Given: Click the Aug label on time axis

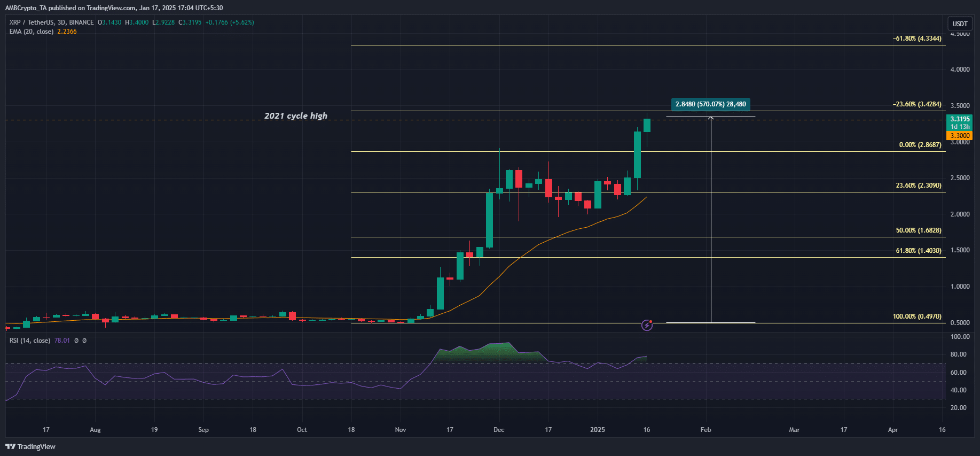Looking at the screenshot, I should click(95, 430).
